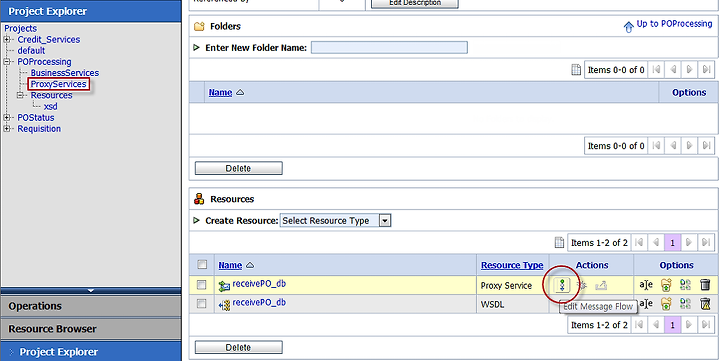This screenshot has width=720, height=361.
Task: Rename the receivePO_db WSDL resource
Action: 646,304
